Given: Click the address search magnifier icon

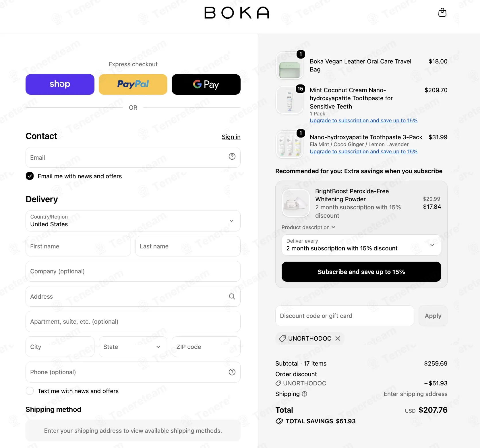Looking at the screenshot, I should [x=232, y=296].
